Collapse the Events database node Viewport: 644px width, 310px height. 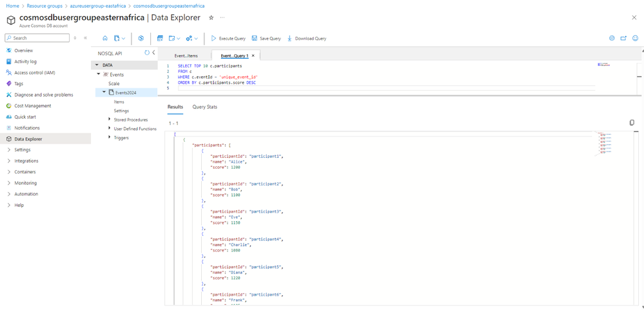pyautogui.click(x=99, y=74)
